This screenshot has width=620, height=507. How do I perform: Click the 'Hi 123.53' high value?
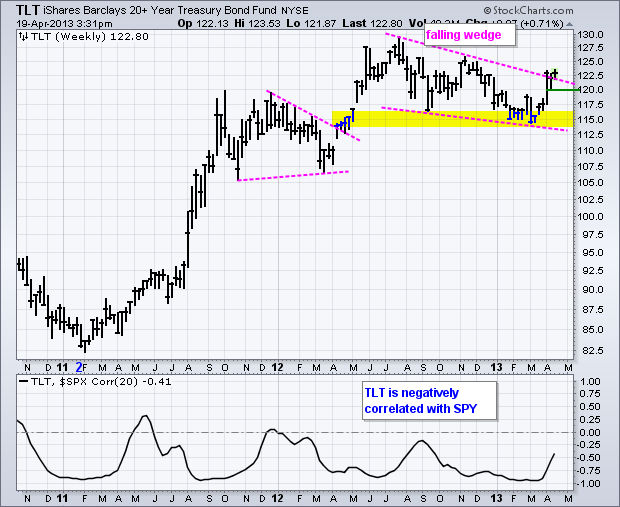(257, 24)
